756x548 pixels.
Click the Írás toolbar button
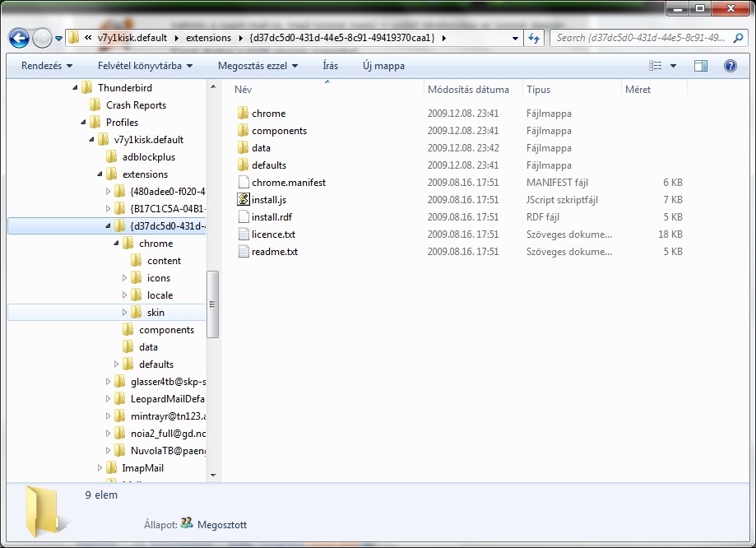pyautogui.click(x=330, y=66)
